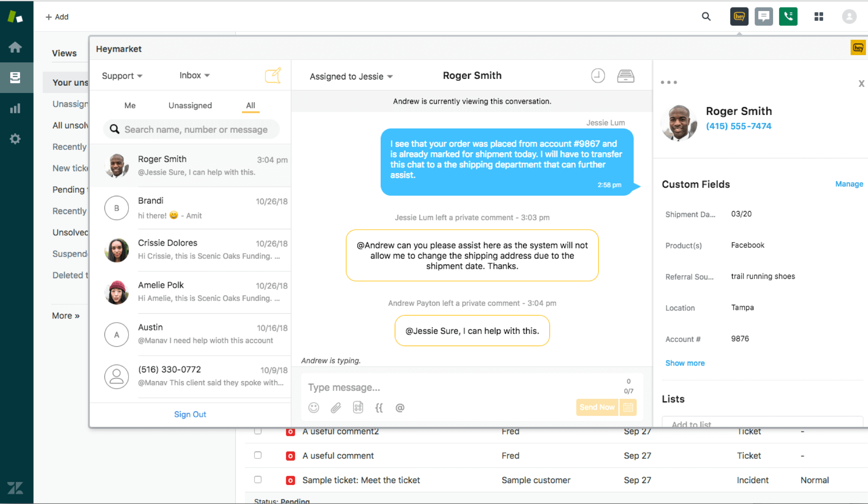This screenshot has height=504, width=868.
Task: Check the Sample ticket row checkbox
Action: tap(258, 479)
